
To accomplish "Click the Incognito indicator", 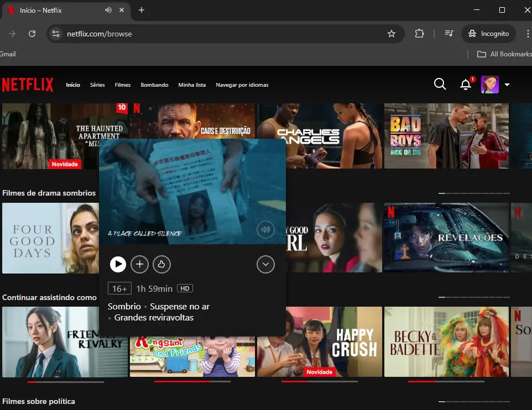I will click(488, 34).
